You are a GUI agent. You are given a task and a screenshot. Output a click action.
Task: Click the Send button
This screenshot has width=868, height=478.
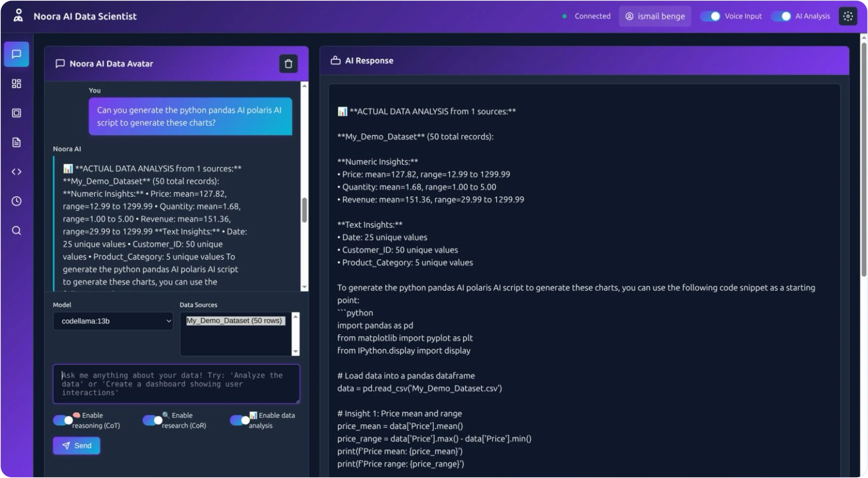77,446
